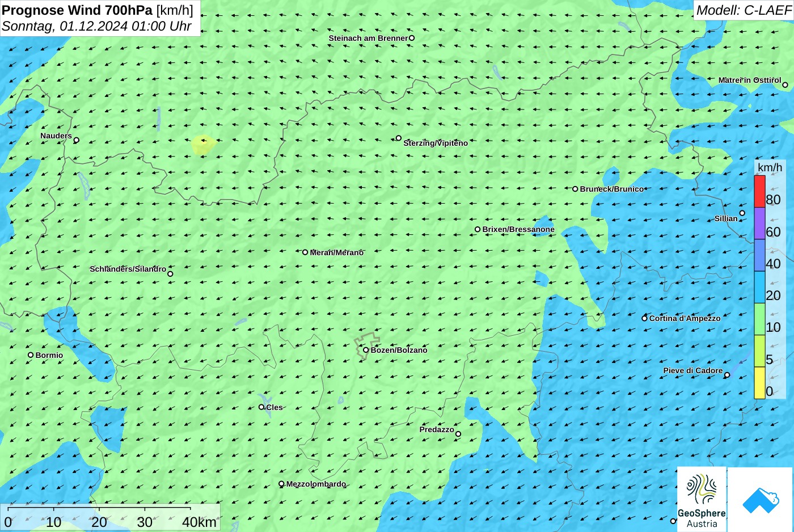
Task: Click the Mezzolombardo location marker
Action: [x=281, y=484]
